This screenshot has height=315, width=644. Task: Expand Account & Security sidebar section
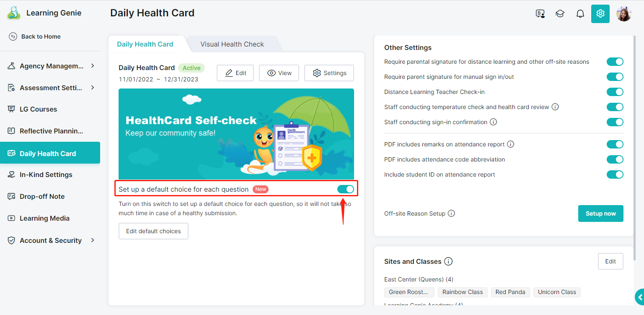(50, 240)
